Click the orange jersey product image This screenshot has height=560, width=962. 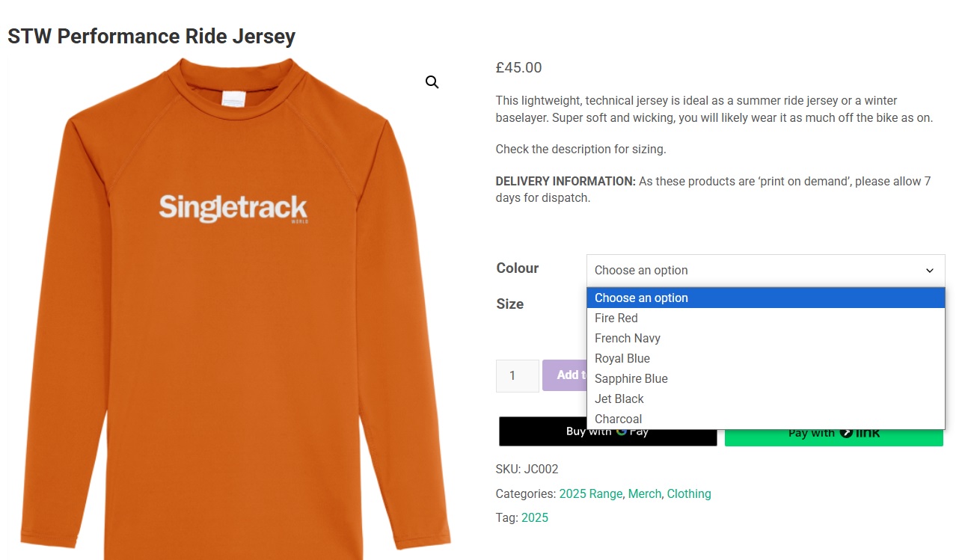(x=233, y=314)
